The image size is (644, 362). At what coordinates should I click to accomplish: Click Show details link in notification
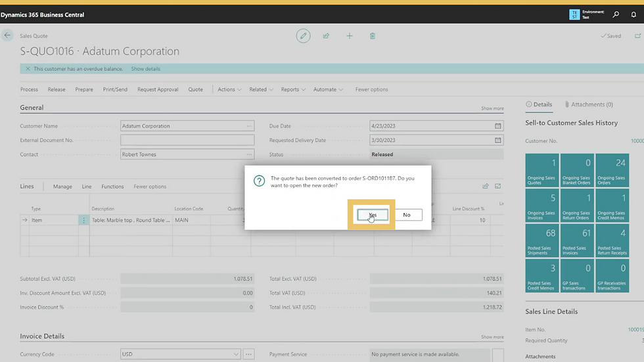[145, 68]
